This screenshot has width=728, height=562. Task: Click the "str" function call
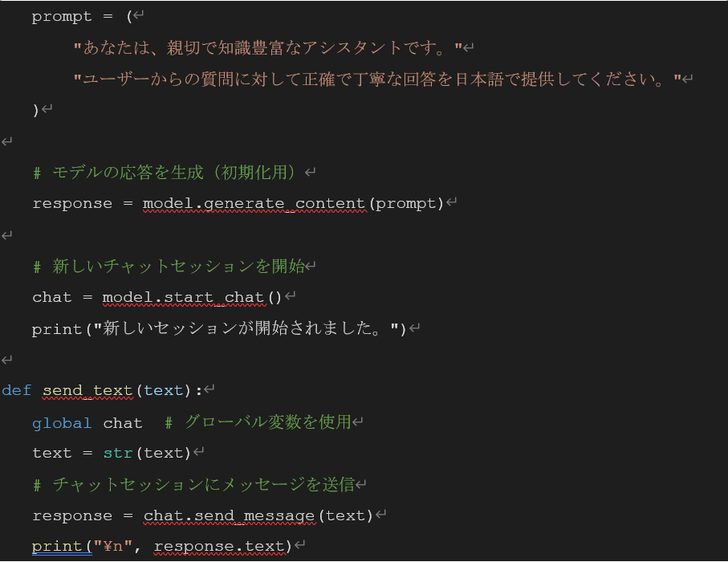click(x=118, y=453)
